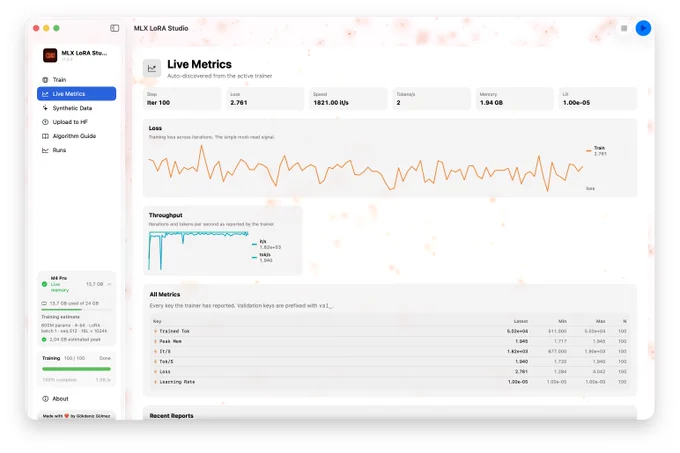
Task: Select the Loss row in All Metrics
Action: (389, 372)
